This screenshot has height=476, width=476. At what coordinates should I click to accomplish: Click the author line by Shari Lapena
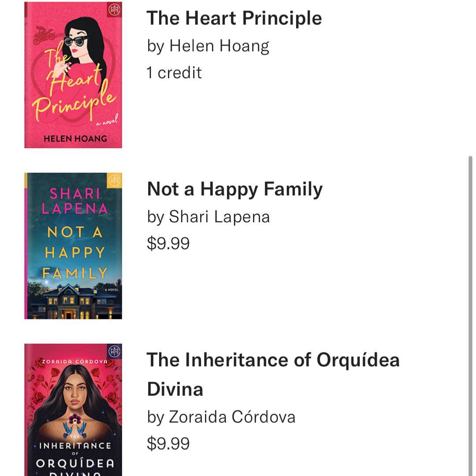coord(208,217)
